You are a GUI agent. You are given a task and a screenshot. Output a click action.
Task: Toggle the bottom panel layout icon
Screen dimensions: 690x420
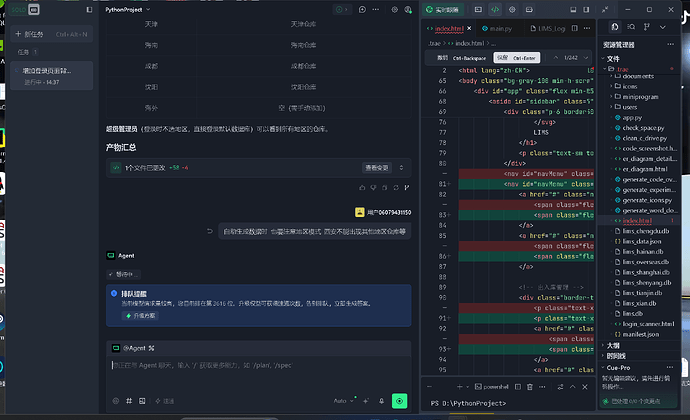[573, 9]
